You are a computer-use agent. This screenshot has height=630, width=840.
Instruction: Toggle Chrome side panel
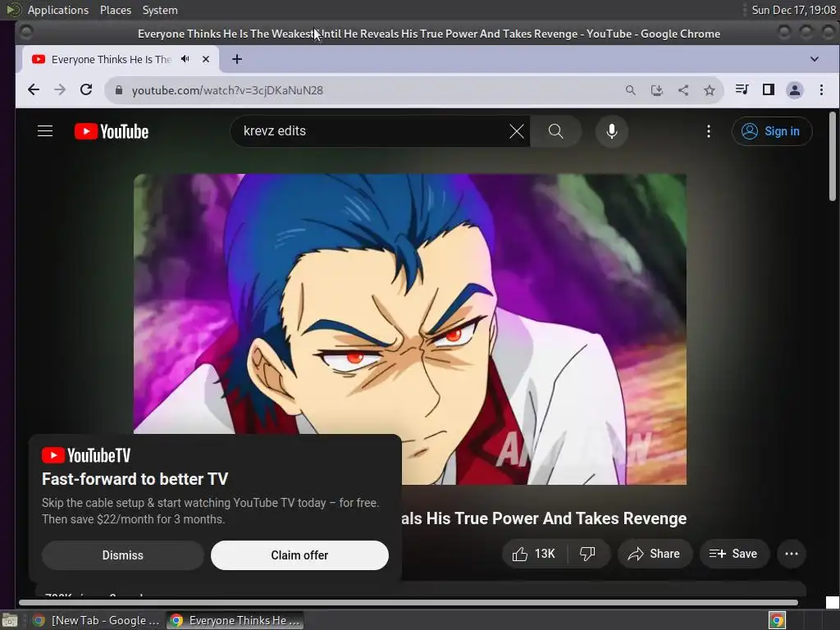[768, 89]
